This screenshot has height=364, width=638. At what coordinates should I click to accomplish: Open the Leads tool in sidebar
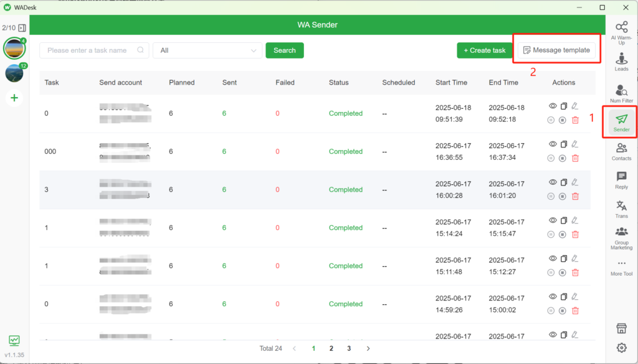621,62
